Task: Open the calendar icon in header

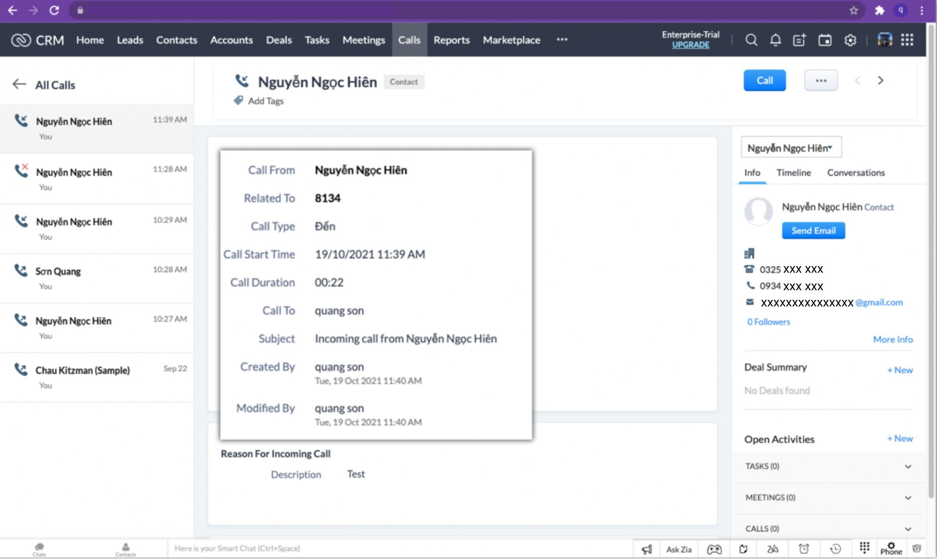Action: click(825, 40)
